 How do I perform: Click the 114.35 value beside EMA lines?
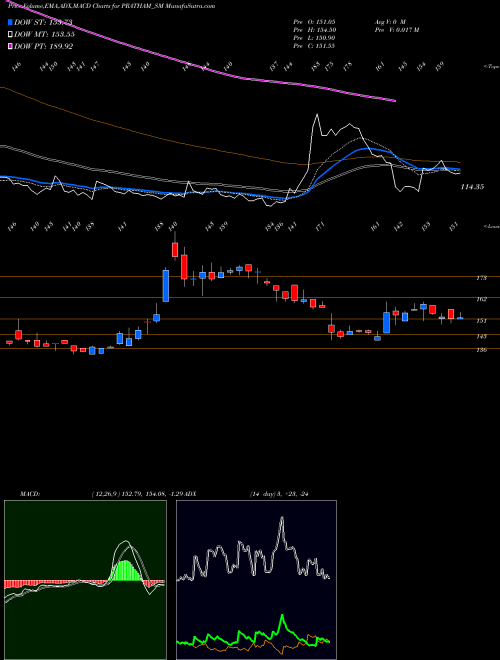[472, 187]
